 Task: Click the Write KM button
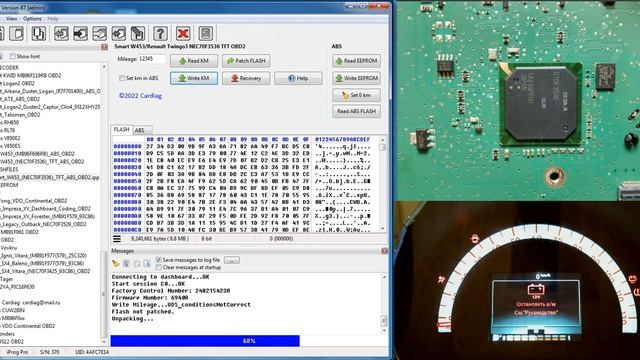(194, 78)
